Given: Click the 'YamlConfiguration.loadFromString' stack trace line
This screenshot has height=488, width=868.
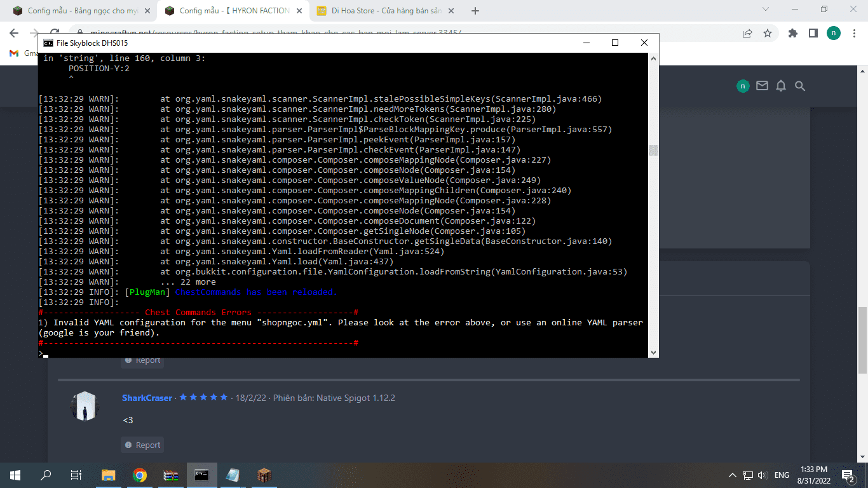Looking at the screenshot, I should click(x=333, y=272).
